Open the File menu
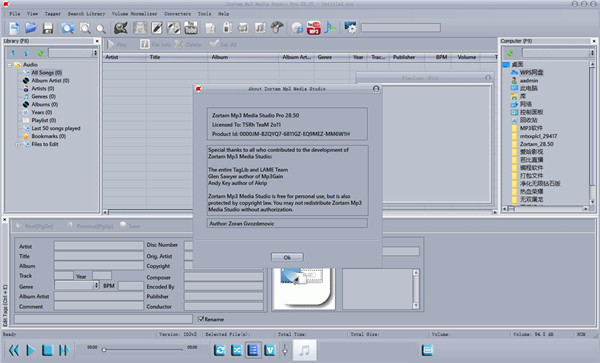The image size is (600, 363). [x=15, y=14]
